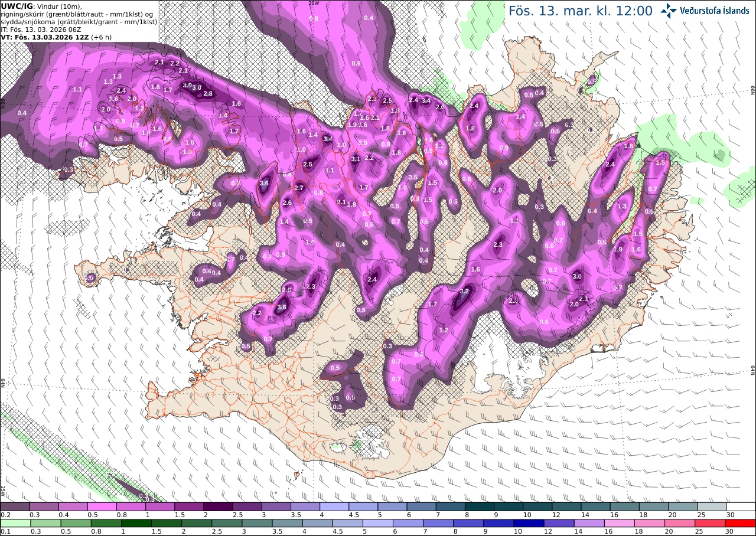756x536 pixels.
Task: Select the rain scale 0.1 pale green swatch
Action: coord(15,523)
